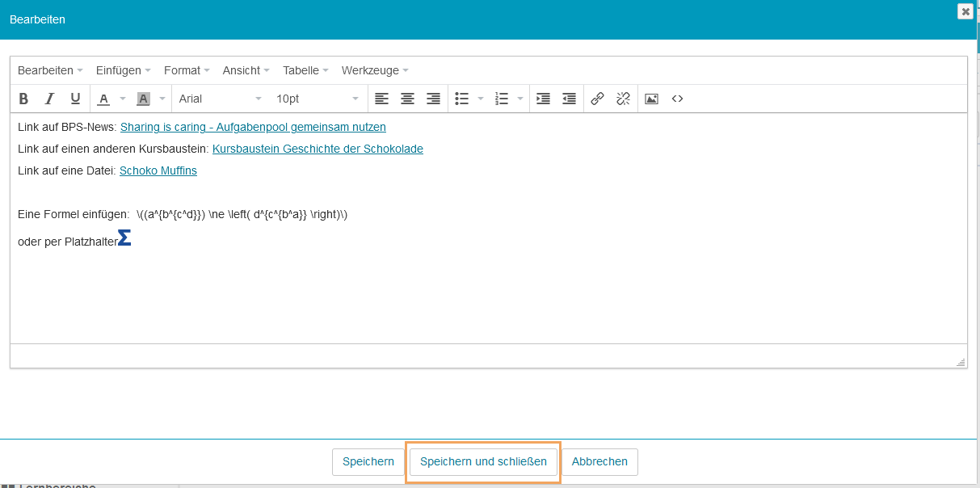The height and width of the screenshot is (488, 980).
Task: Click the Sigma formula placeholder
Action: point(124,238)
